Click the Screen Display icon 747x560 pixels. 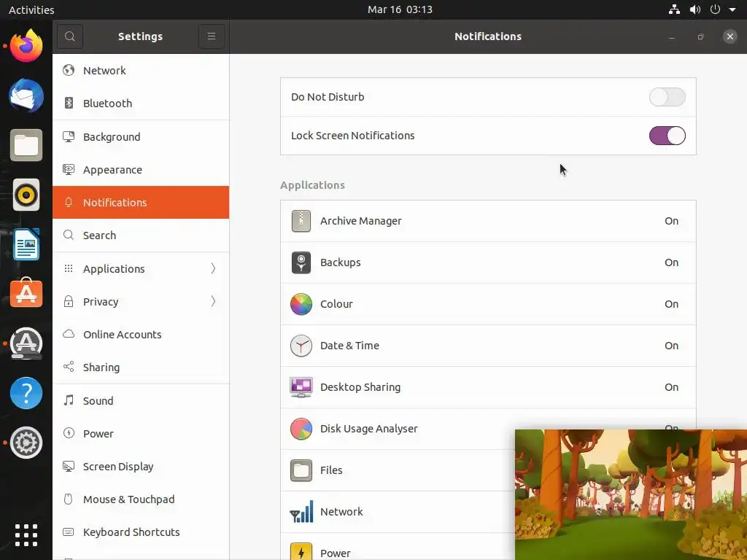69,466
